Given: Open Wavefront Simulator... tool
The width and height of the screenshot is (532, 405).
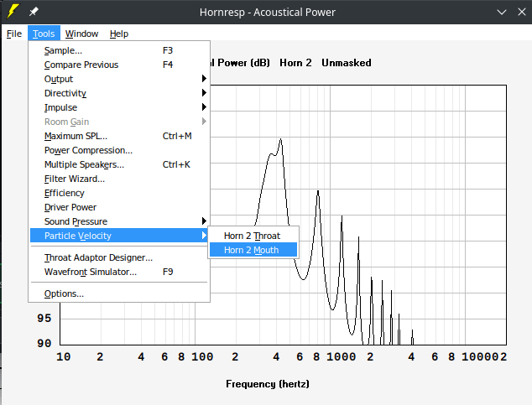Looking at the screenshot, I should 119,272.
